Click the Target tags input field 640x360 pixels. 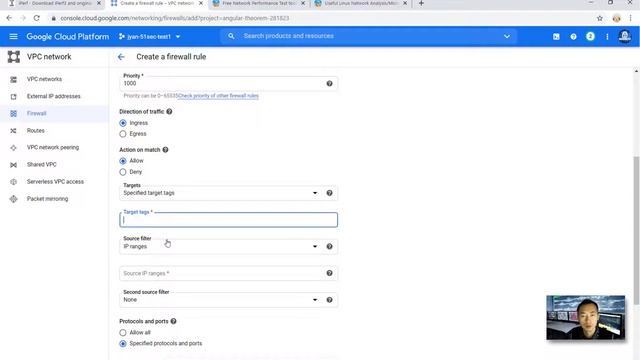pos(229,220)
